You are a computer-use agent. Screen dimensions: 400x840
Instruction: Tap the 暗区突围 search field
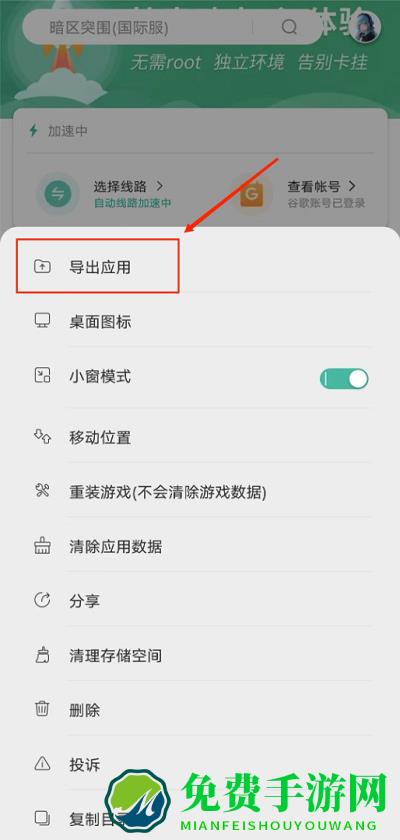(x=173, y=27)
